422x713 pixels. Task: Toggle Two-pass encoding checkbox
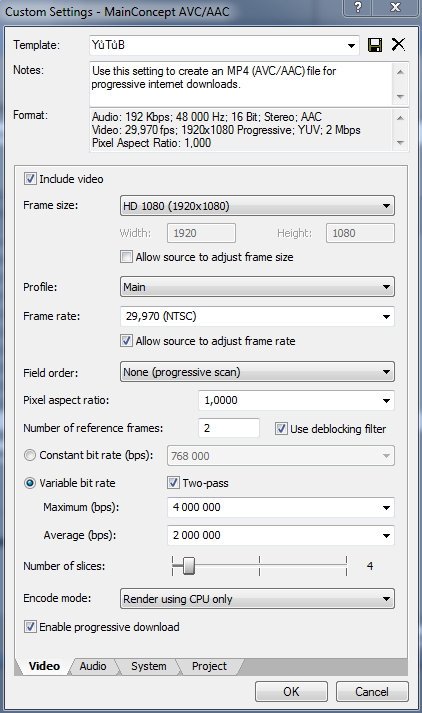pyautogui.click(x=173, y=482)
